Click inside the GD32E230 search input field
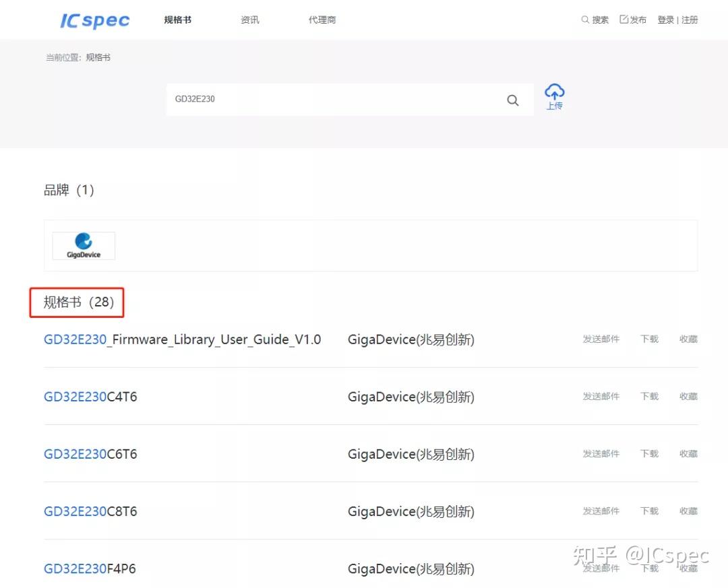728x588 pixels. (303, 100)
